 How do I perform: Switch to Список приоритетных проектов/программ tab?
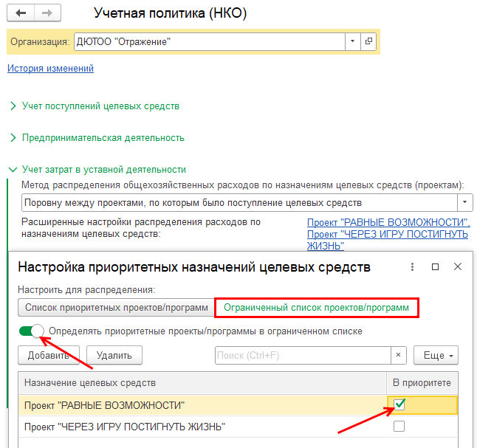coord(116,308)
